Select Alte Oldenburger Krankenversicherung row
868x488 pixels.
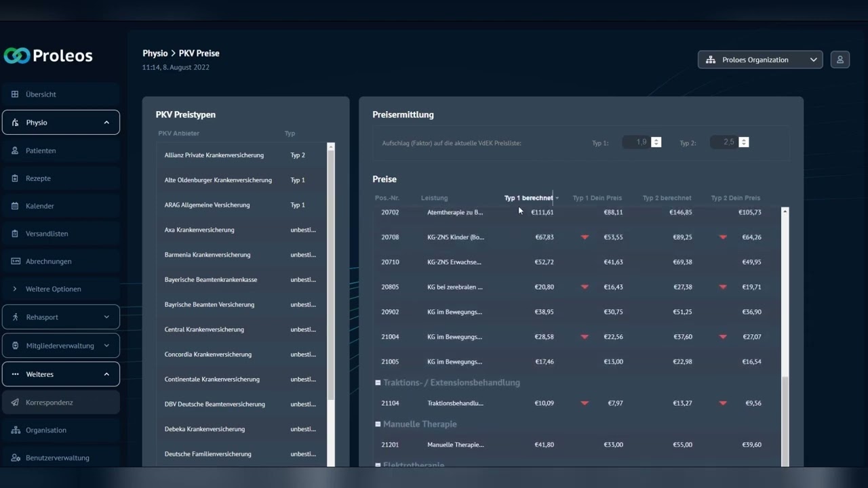click(241, 180)
